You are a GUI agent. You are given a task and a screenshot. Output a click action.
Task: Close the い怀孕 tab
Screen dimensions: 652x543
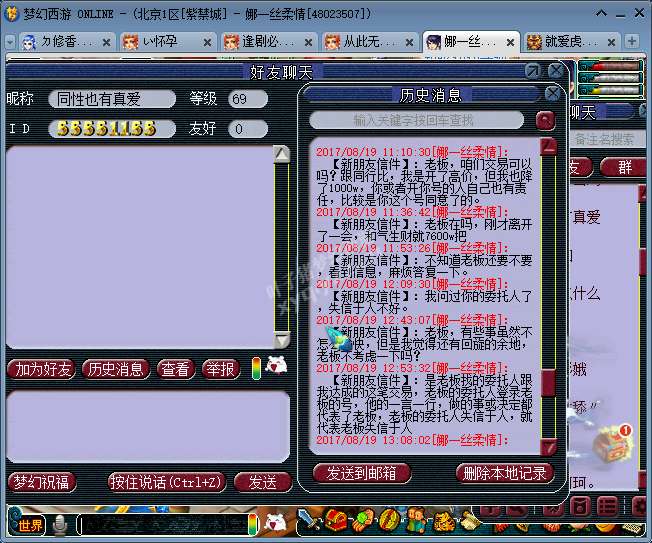[207, 42]
